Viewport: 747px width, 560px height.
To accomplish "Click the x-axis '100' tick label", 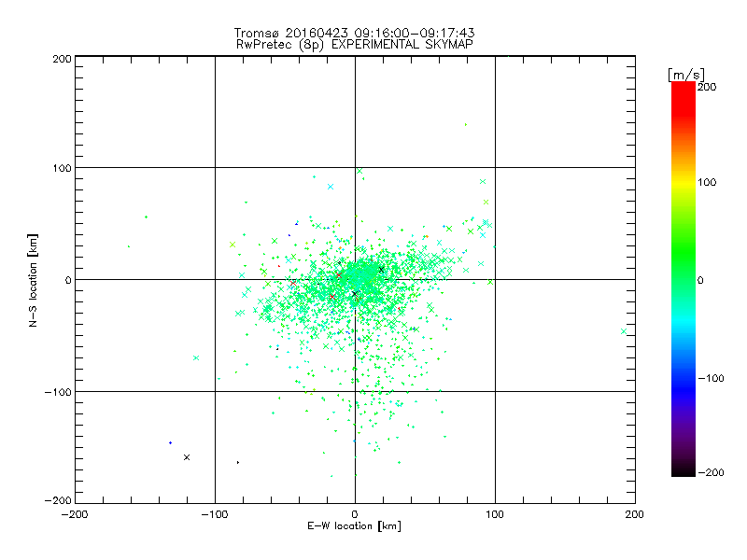I will click(495, 514).
